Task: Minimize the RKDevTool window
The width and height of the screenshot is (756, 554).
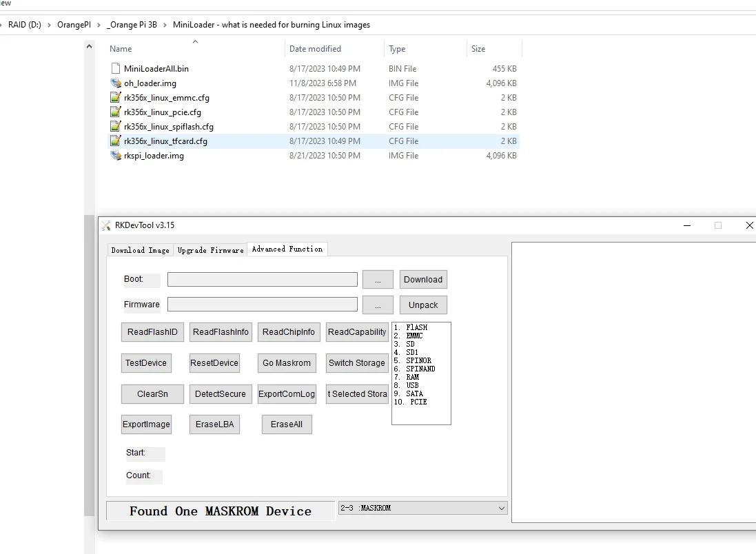Action: (x=687, y=225)
